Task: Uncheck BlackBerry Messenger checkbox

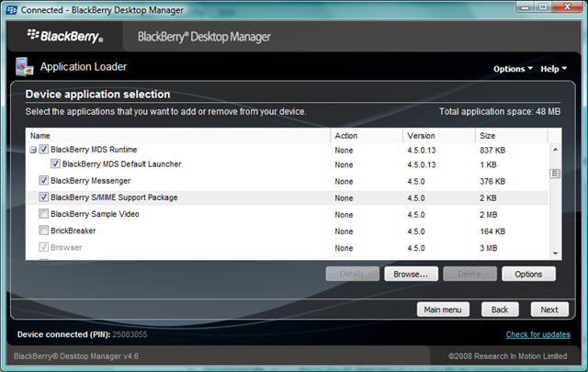Action: pyautogui.click(x=44, y=180)
